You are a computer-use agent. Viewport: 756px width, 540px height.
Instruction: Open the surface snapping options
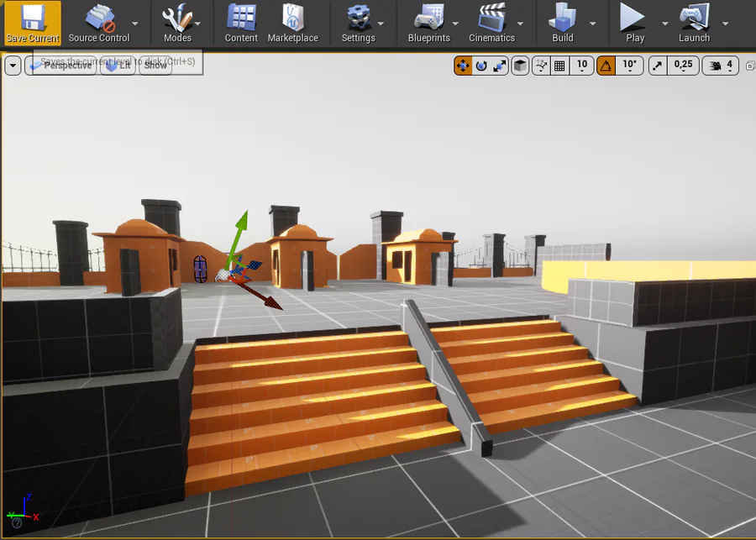[x=541, y=66]
